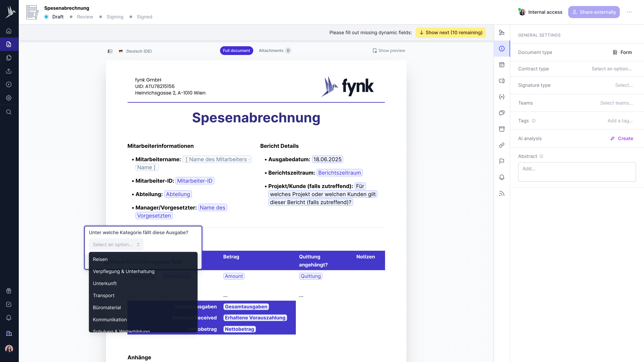The height and width of the screenshot is (362, 644).
Task: Open the Documents icon in sidebar
Action: (x=9, y=44)
